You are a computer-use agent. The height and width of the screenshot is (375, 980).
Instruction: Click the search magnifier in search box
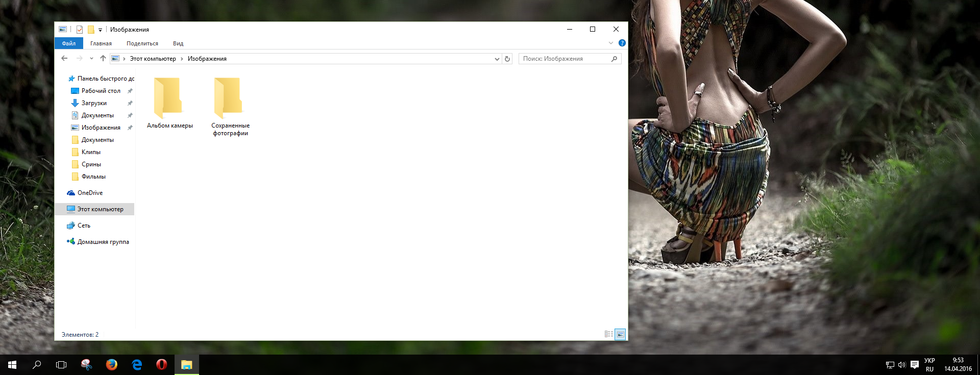[x=614, y=59]
